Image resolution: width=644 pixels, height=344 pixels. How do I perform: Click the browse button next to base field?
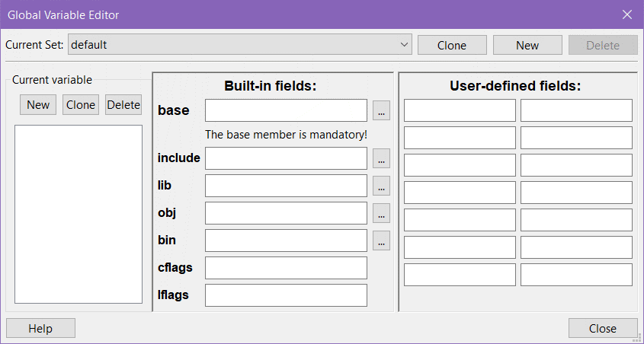pos(381,110)
